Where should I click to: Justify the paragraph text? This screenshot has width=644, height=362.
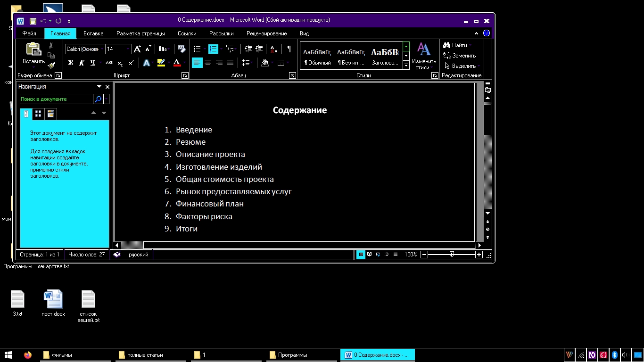[x=230, y=63]
